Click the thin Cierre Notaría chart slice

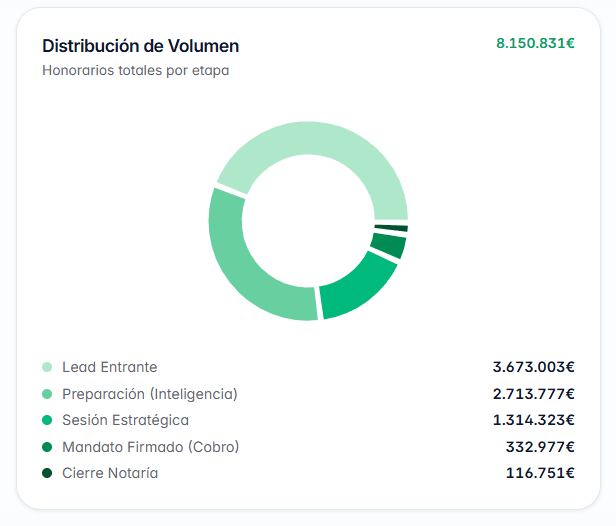[x=392, y=228]
